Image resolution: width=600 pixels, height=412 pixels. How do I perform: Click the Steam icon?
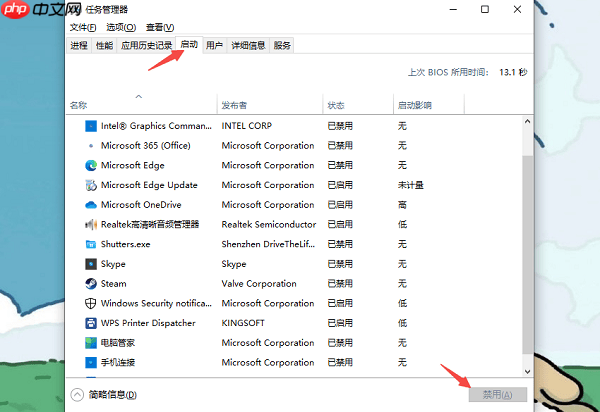coord(91,283)
